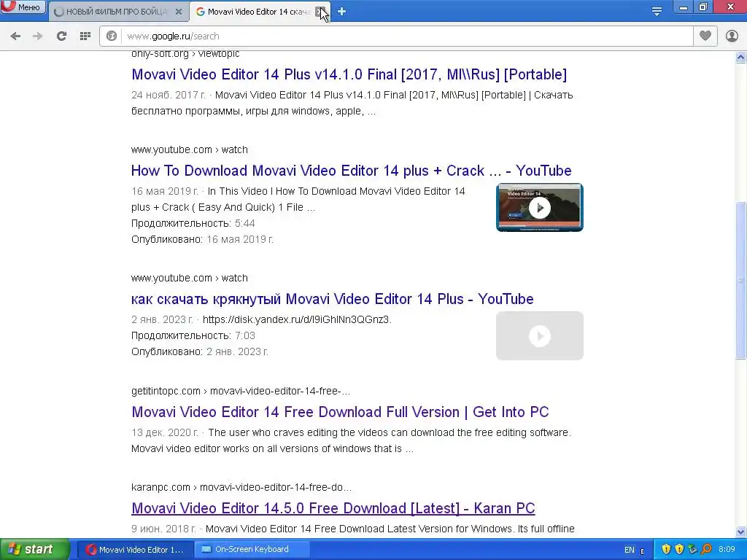This screenshot has height=560, width=747.
Task: Open the tab menu icon in title bar
Action: 657,12
